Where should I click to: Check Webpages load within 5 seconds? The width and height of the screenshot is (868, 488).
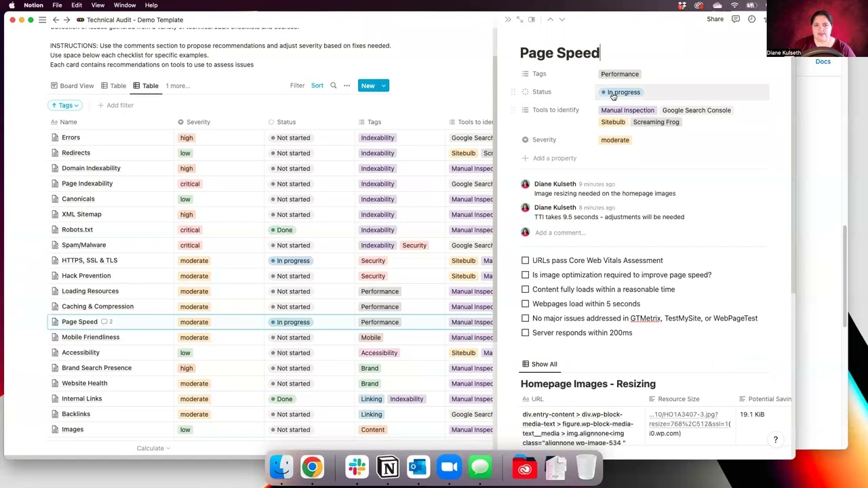[x=525, y=304]
